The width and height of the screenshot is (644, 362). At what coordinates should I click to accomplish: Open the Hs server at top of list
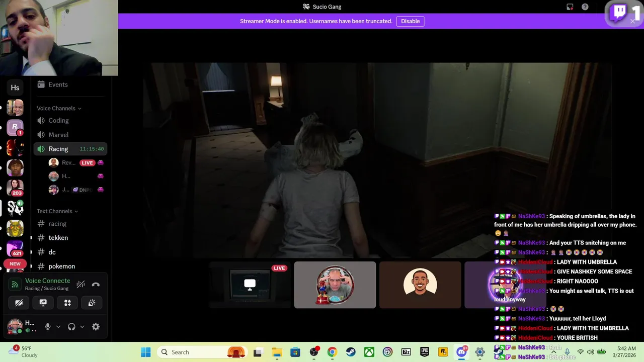15,87
